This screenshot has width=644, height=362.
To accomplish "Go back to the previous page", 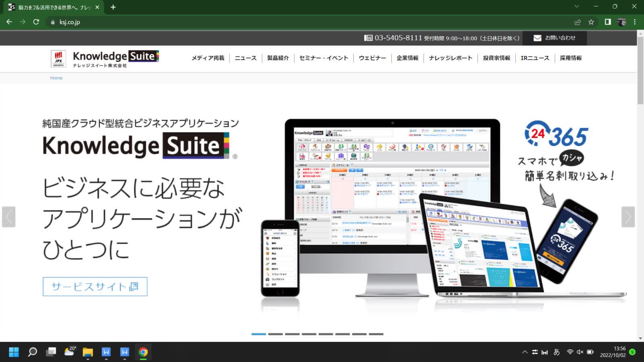I will pos(9,22).
